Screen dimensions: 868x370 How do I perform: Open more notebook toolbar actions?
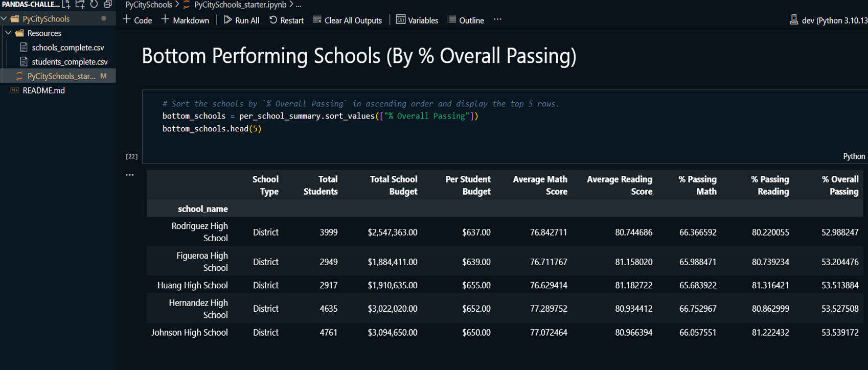(x=497, y=19)
